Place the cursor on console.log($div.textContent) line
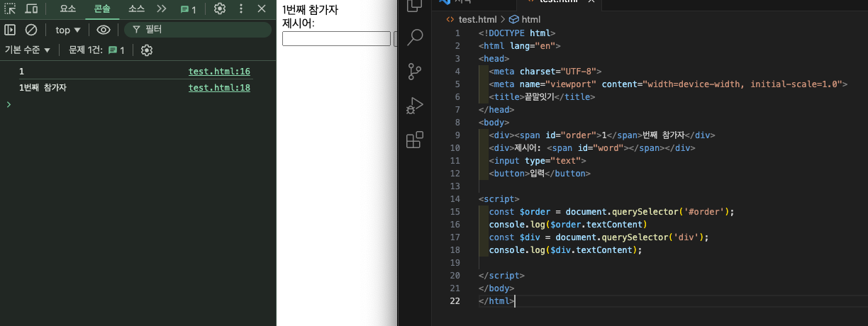 (x=565, y=249)
